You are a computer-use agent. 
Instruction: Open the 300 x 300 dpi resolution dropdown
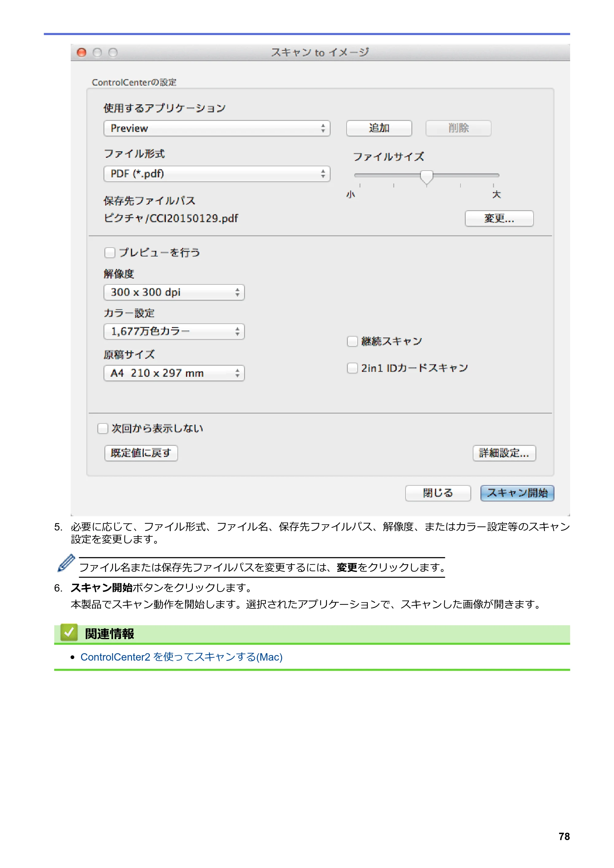tap(174, 292)
